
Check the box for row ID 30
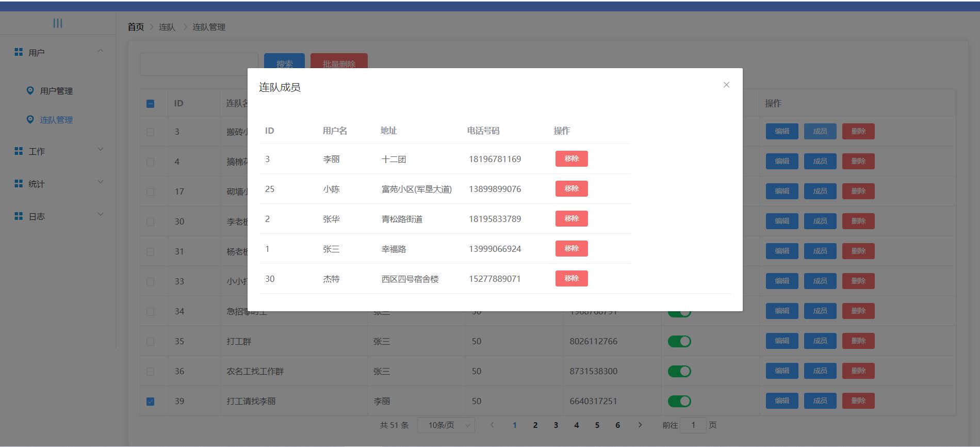150,222
